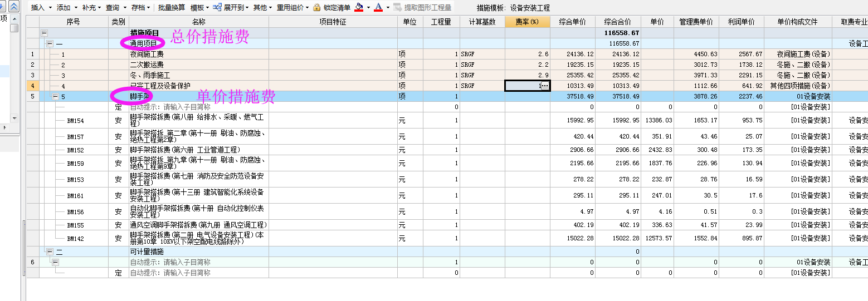Click the BM153 code cell
This screenshot has width=868, height=301.
tap(75, 180)
